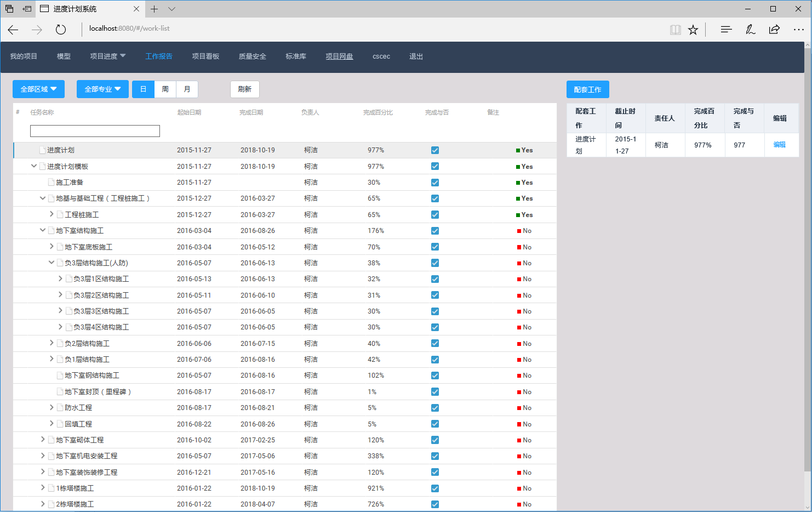The width and height of the screenshot is (812, 512).
Task: Show tab previews chevron
Action: pyautogui.click(x=171, y=9)
